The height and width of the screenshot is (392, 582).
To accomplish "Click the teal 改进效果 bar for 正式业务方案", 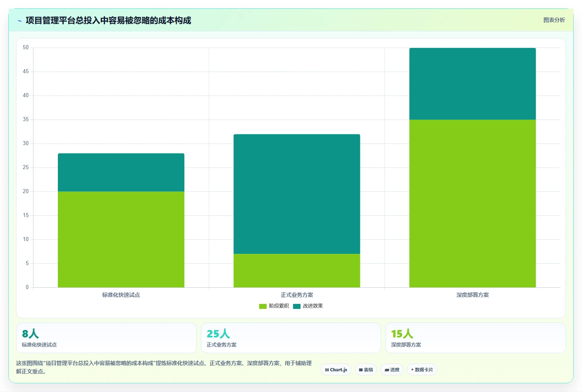I will [x=297, y=194].
